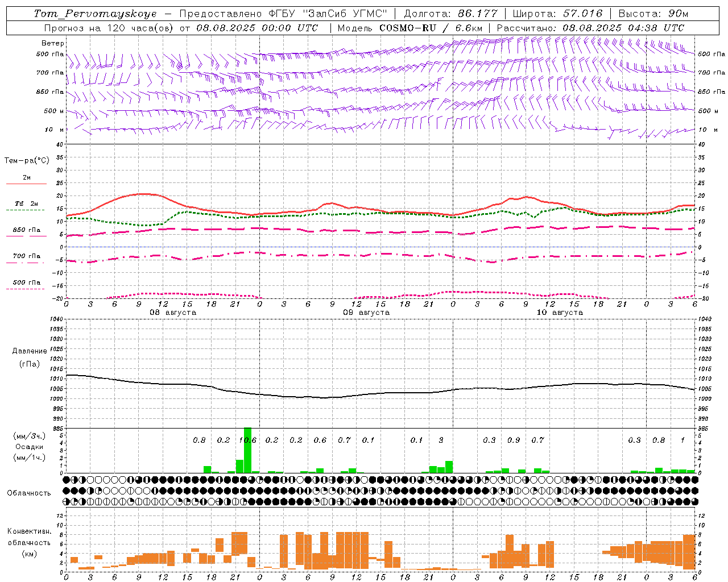Select the date label 09 августа
Screen dimensions: 728x582
point(366,313)
